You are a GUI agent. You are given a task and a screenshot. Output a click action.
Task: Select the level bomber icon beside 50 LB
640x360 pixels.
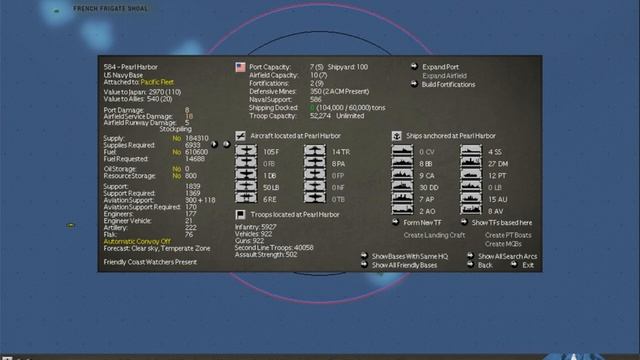pyautogui.click(x=246, y=187)
